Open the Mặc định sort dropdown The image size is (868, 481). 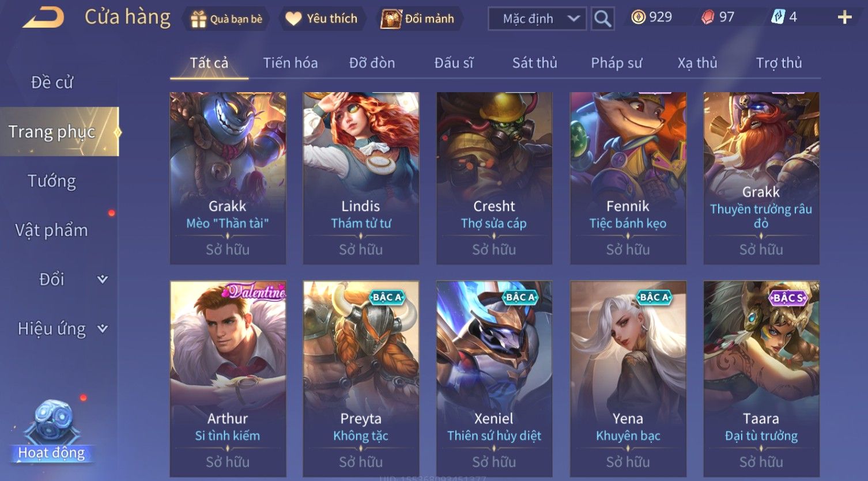[537, 19]
